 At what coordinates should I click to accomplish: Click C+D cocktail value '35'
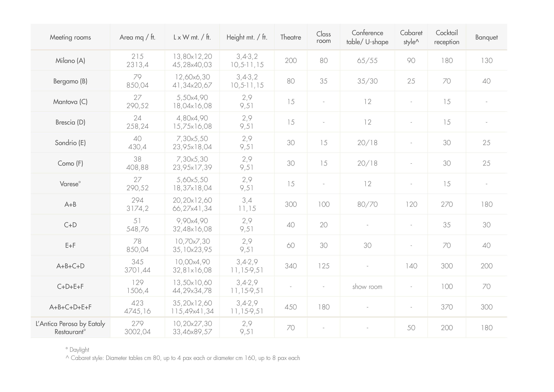pyautogui.click(x=447, y=225)
